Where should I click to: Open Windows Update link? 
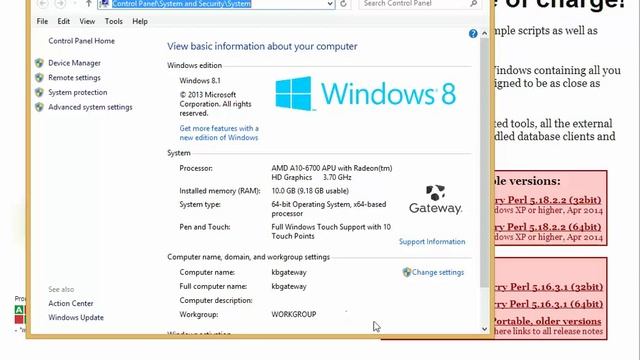pyautogui.click(x=76, y=318)
